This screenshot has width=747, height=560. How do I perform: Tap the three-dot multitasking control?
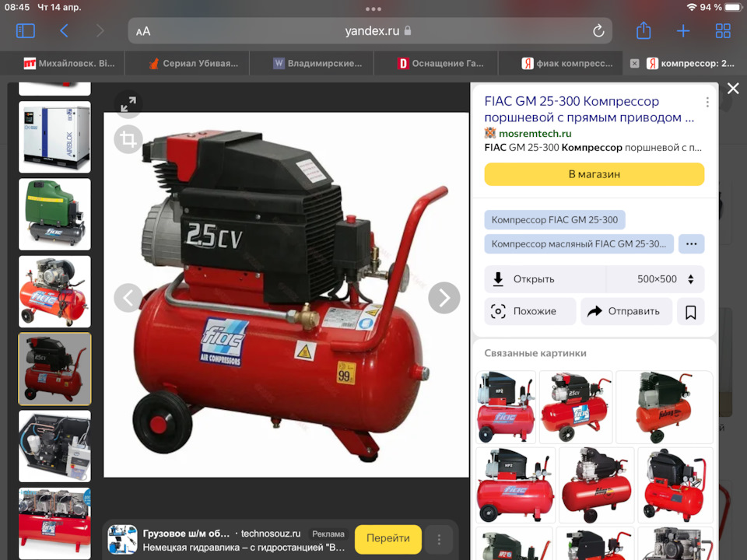point(373,9)
